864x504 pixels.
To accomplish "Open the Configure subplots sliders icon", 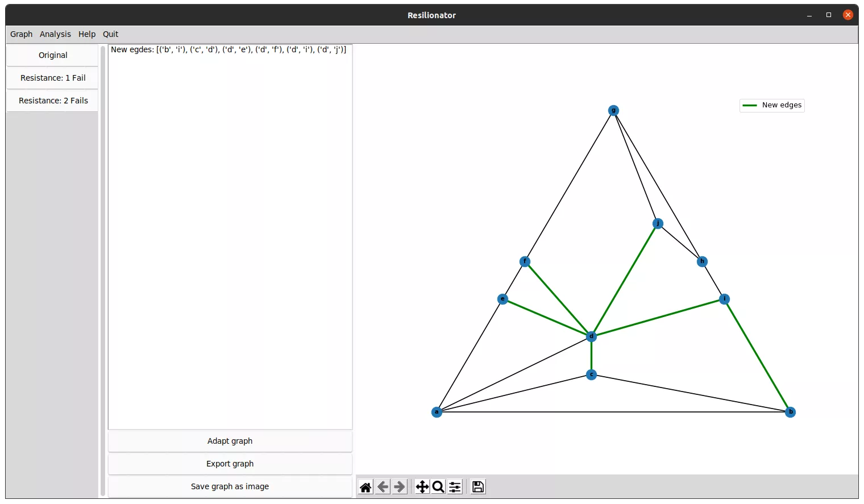I will 455,487.
